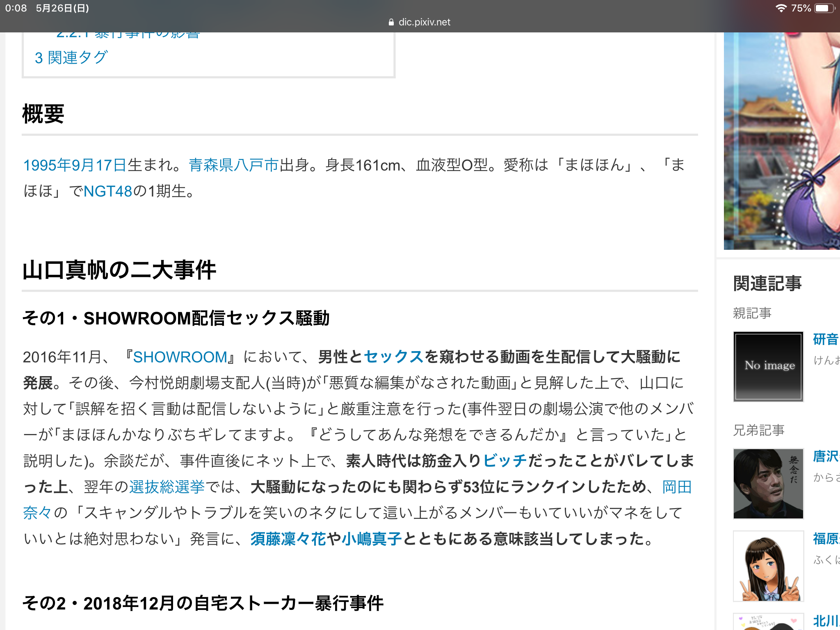Open the SHOWROOM link
Viewport: 840px width, 630px height.
pyautogui.click(x=180, y=357)
